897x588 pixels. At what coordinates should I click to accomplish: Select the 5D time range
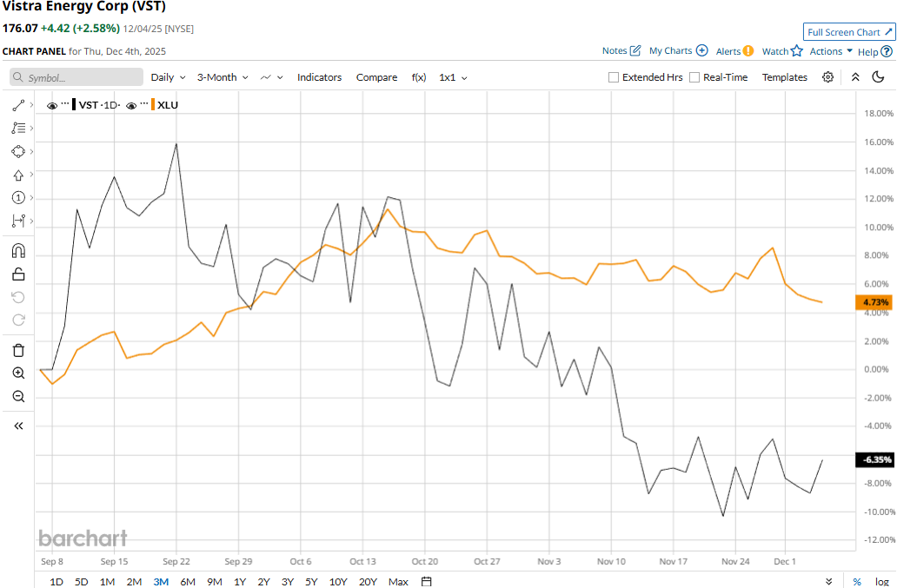point(81,582)
